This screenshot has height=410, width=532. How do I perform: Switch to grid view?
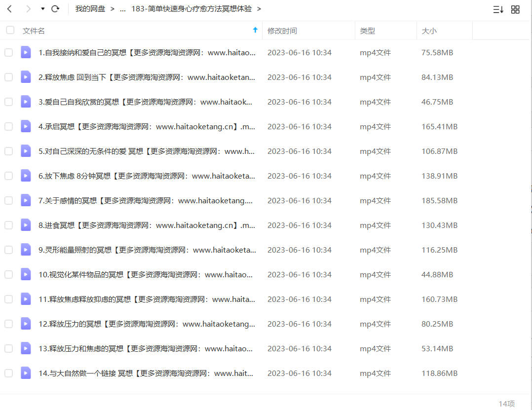(515, 9)
